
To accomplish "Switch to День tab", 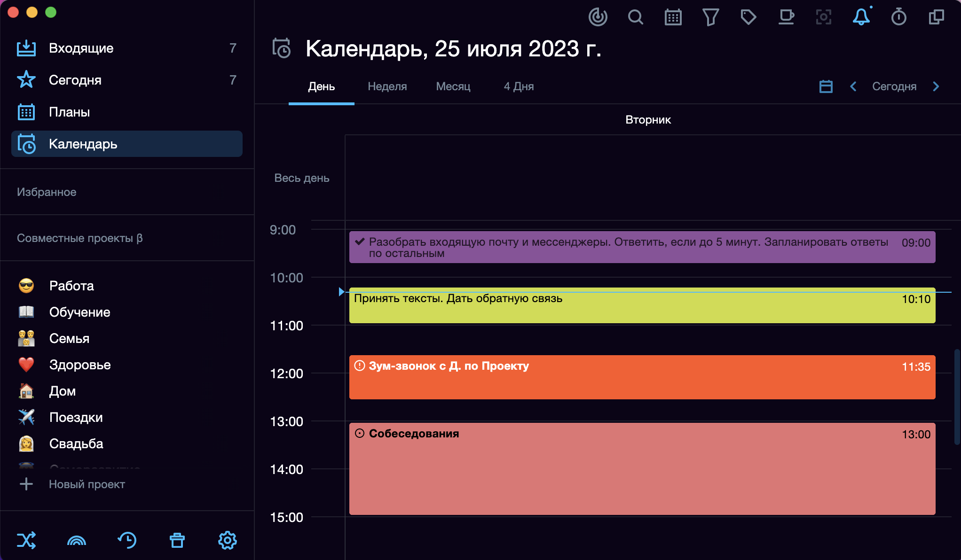I will click(322, 86).
